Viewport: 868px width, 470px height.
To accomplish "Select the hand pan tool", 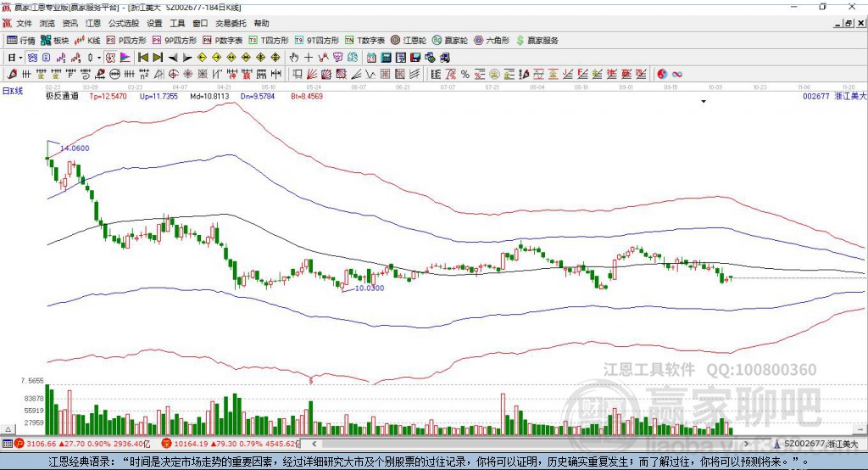I will pyautogui.click(x=294, y=58).
